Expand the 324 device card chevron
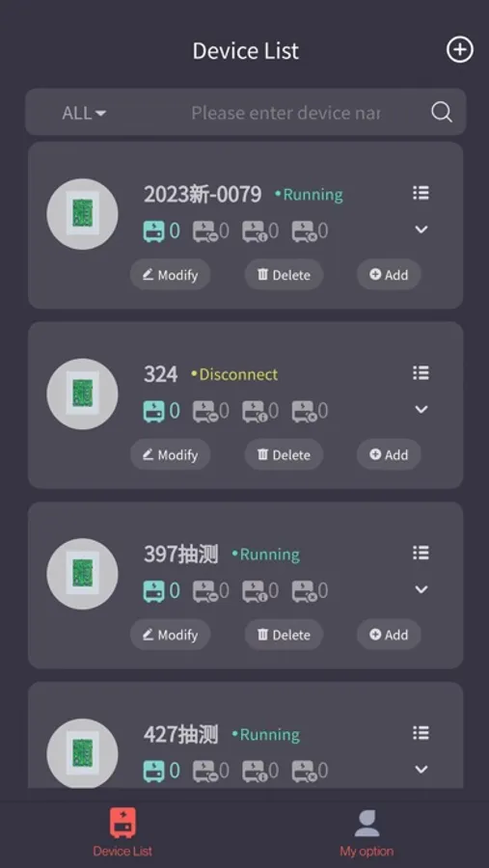489x868 pixels. pos(421,409)
